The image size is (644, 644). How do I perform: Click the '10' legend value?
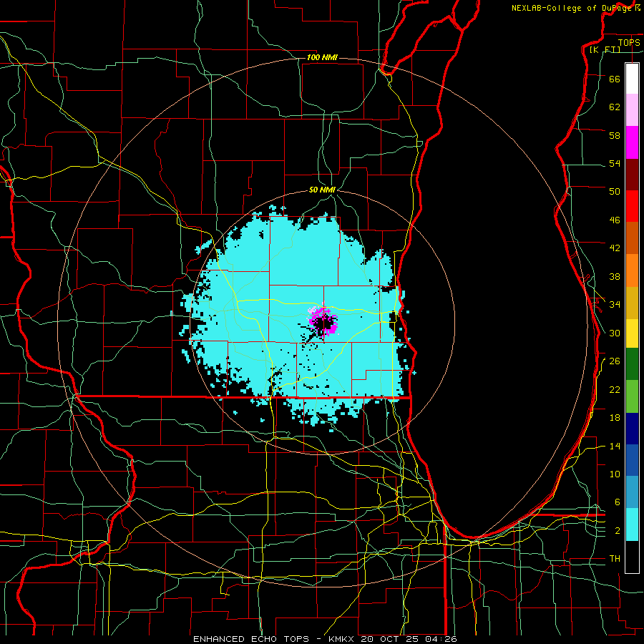click(x=615, y=474)
